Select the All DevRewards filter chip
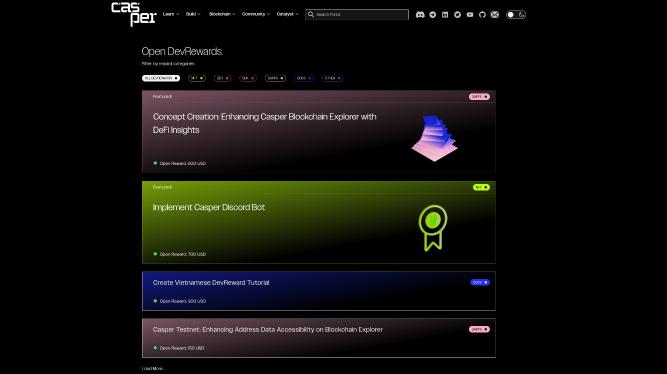 tap(161, 78)
